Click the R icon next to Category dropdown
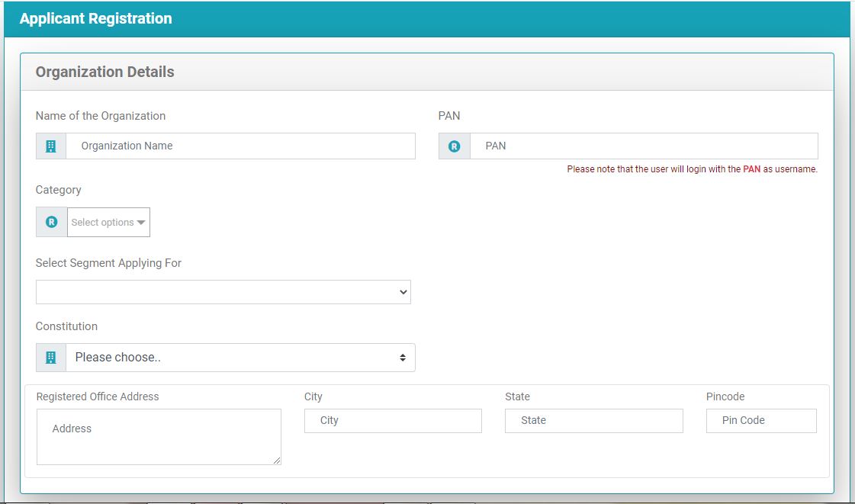855x504 pixels. point(51,223)
